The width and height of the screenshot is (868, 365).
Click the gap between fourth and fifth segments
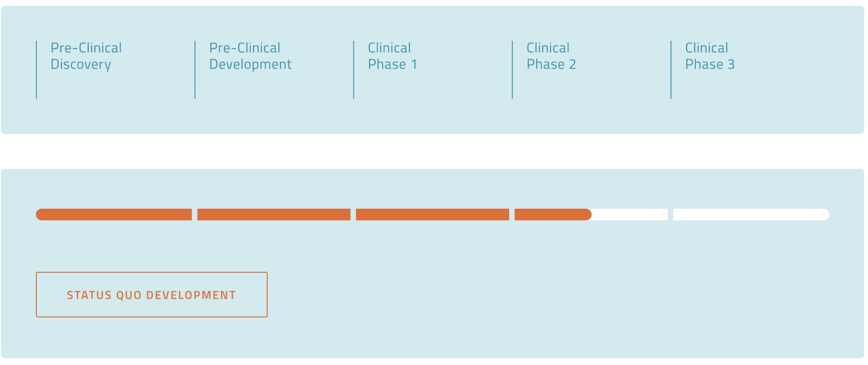tap(670, 215)
